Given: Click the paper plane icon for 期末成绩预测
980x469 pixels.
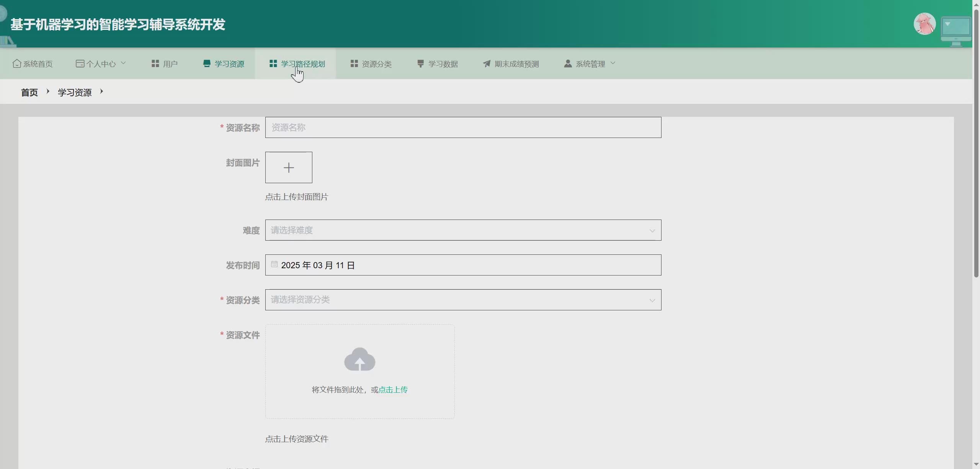Looking at the screenshot, I should click(x=487, y=64).
